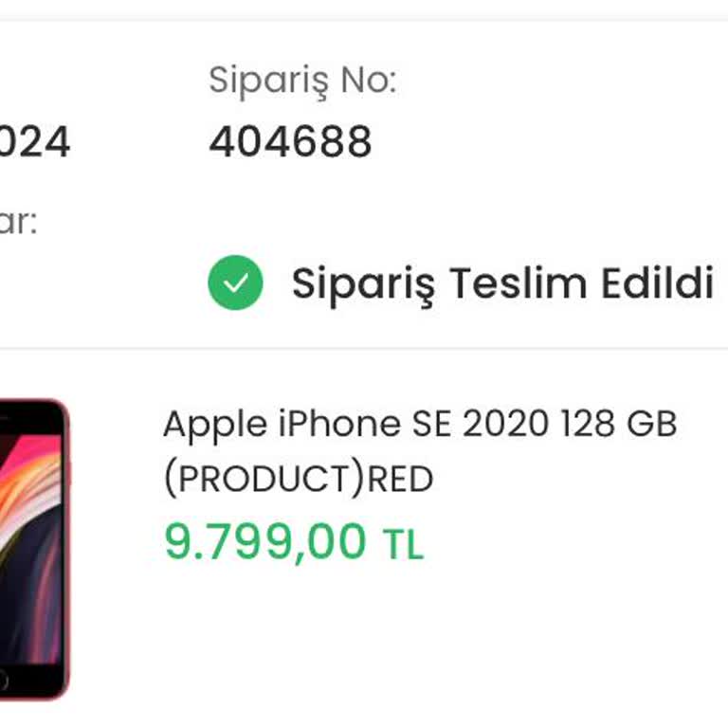Click the SE 2020 model text
The height and width of the screenshot is (728, 728).
[480, 424]
